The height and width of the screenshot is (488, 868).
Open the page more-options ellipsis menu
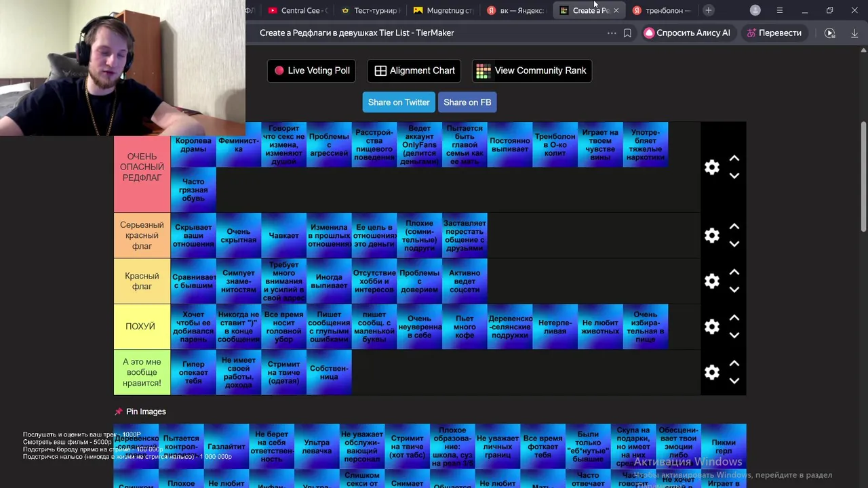(612, 33)
